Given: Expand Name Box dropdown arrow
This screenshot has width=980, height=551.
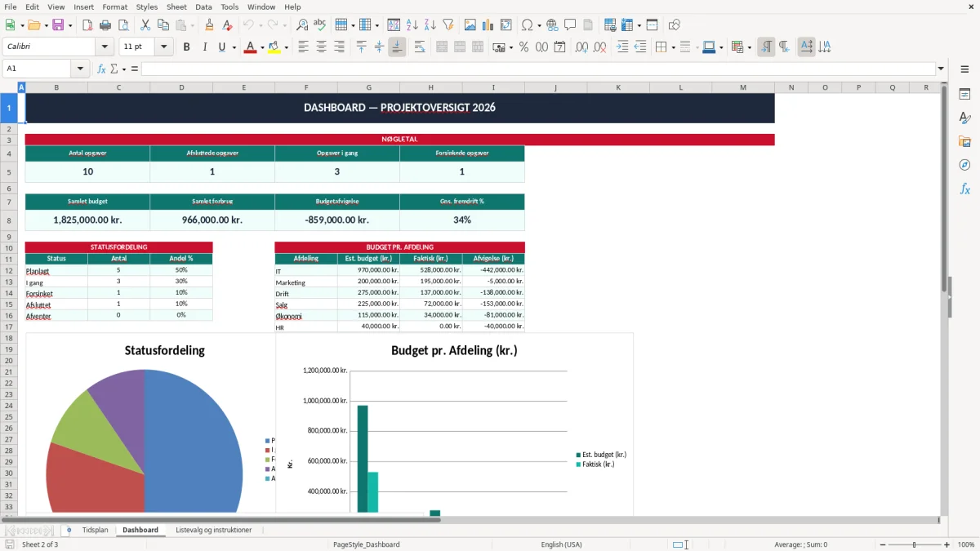Looking at the screenshot, I should (x=80, y=69).
